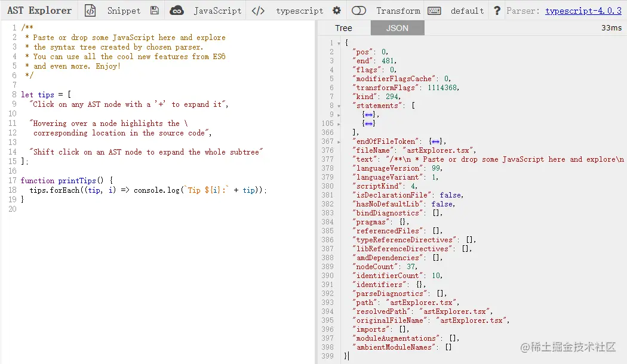Expand endOfFileToken fold arrow

pyautogui.click(x=339, y=142)
